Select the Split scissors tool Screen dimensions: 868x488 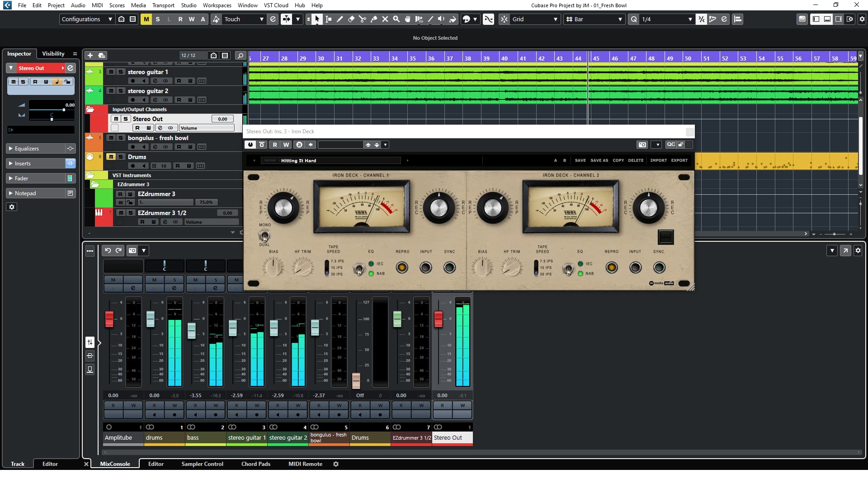(363, 19)
